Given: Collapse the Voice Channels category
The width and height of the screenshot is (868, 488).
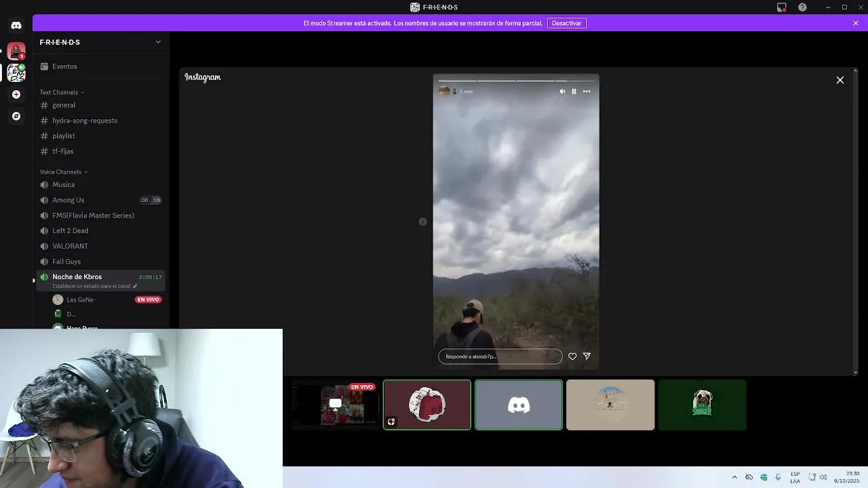Looking at the screenshot, I should click(x=64, y=172).
